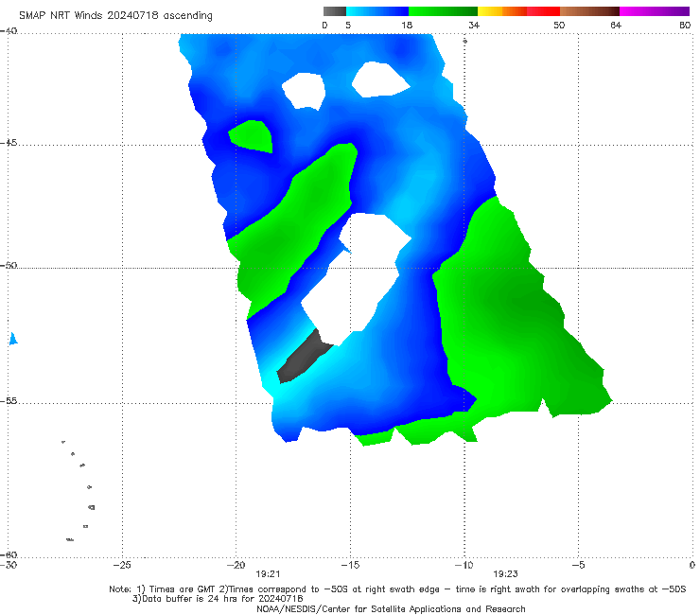Click the swath time label '19:23'
700x615 pixels.
[x=505, y=574]
